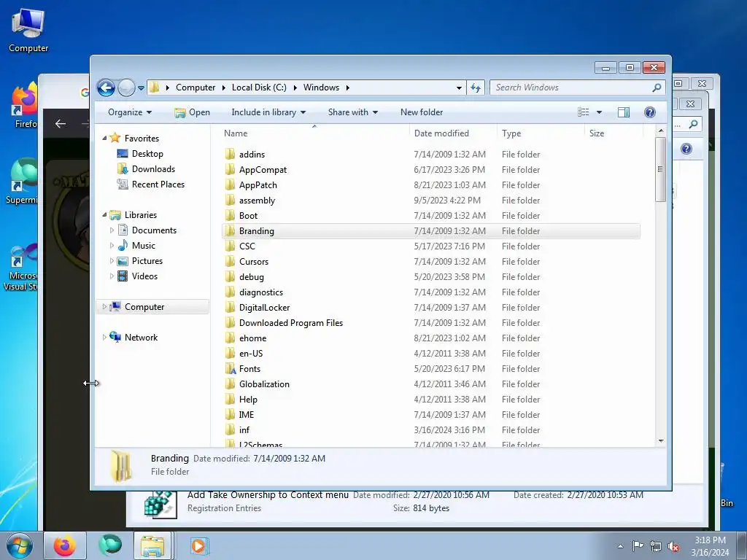The width and height of the screenshot is (747, 560).
Task: Click the Open toolbar button
Action: [x=192, y=112]
